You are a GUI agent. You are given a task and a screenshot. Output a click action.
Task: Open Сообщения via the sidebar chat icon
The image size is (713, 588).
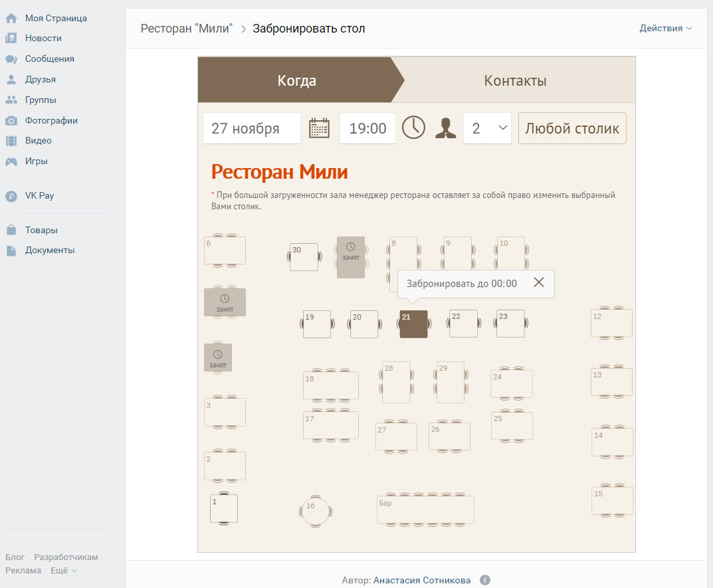pos(11,59)
